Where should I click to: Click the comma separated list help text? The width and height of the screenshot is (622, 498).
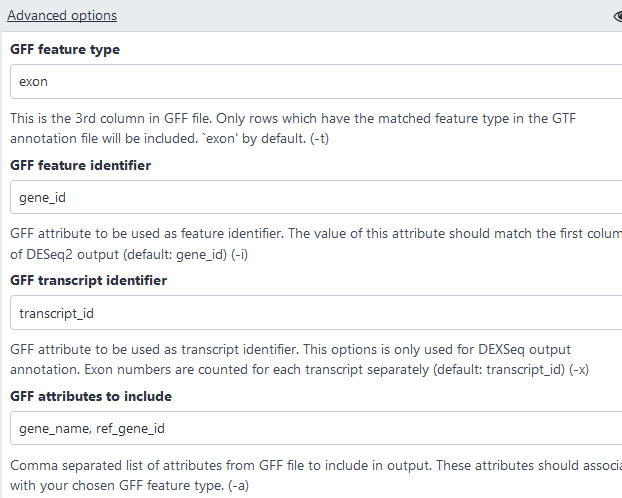tap(300, 466)
